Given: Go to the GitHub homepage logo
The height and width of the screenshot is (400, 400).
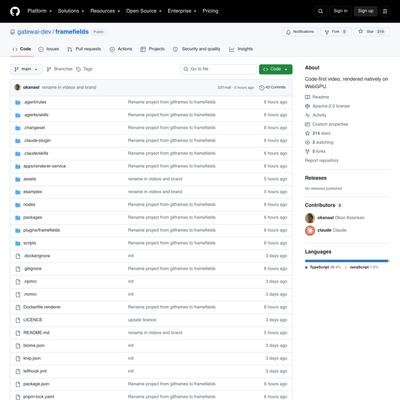Looking at the screenshot, I should pos(15,11).
